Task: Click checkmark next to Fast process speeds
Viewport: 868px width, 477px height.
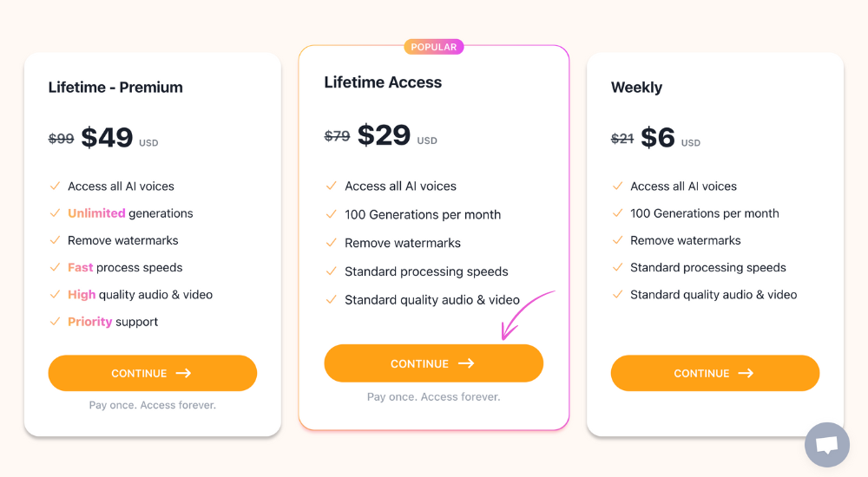Action: pyautogui.click(x=55, y=267)
